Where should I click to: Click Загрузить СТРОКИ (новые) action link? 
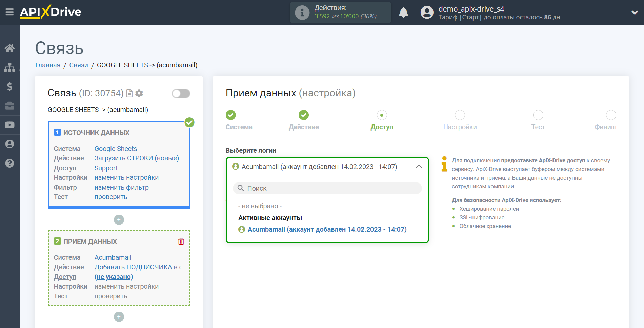(x=137, y=158)
